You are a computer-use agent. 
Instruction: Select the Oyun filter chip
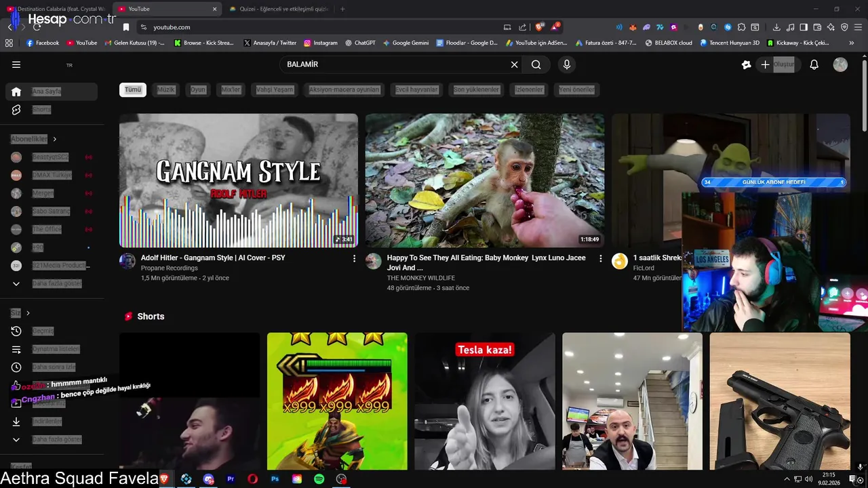(198, 89)
